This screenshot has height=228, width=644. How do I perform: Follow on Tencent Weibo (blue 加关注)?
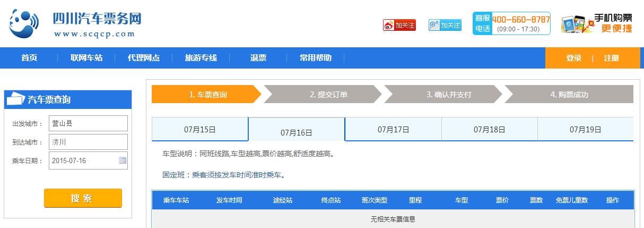point(445,25)
